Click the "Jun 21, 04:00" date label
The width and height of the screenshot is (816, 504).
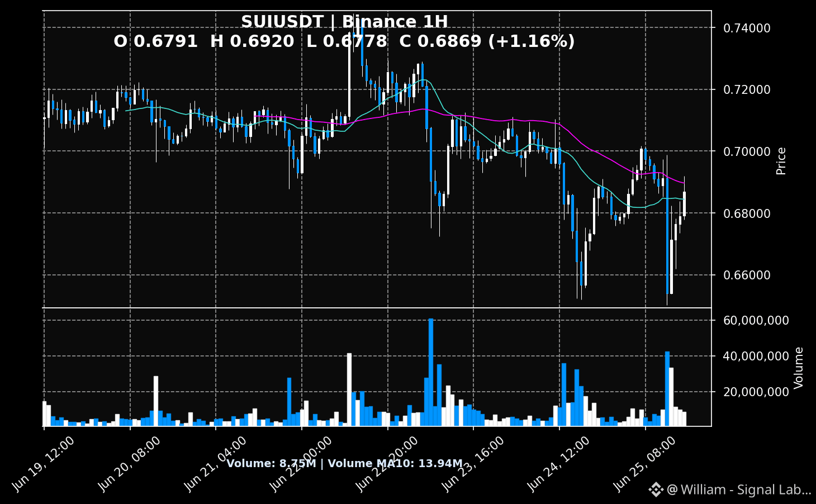[215, 464]
